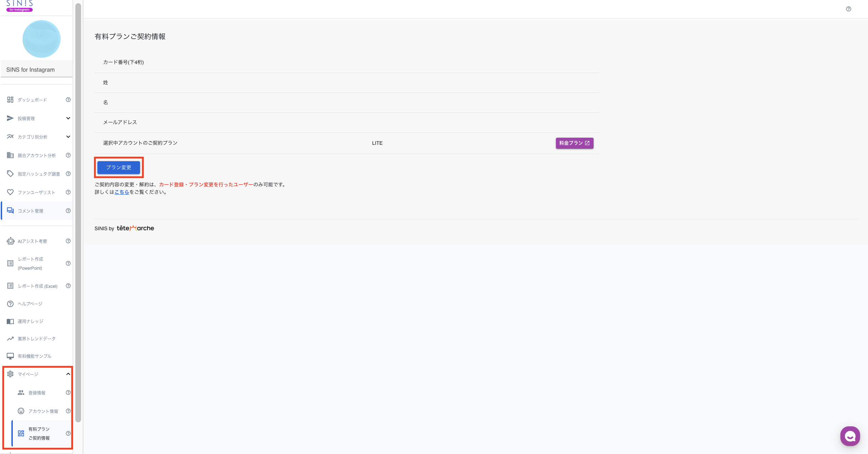Click the sidebar vertical scrollbar
The width and height of the screenshot is (868, 454).
(x=78, y=213)
